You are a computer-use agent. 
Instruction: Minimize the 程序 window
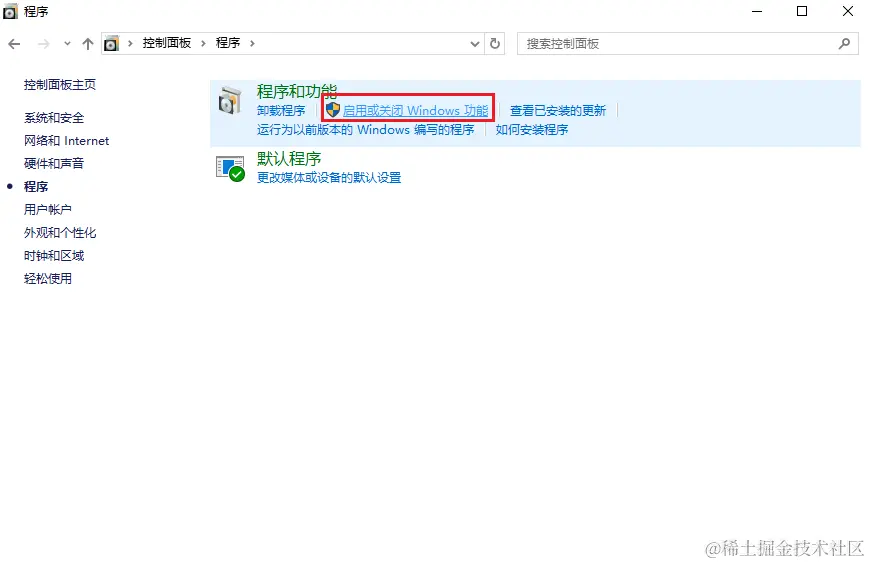point(757,11)
